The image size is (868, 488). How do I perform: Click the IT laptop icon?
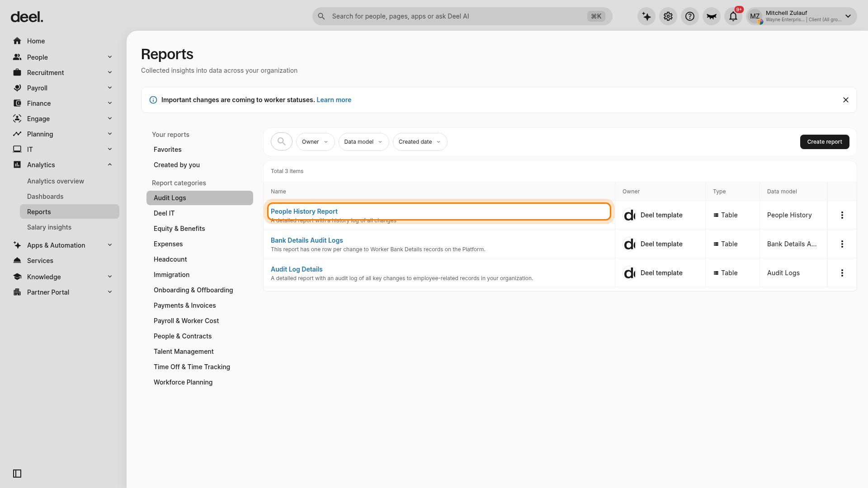17,150
